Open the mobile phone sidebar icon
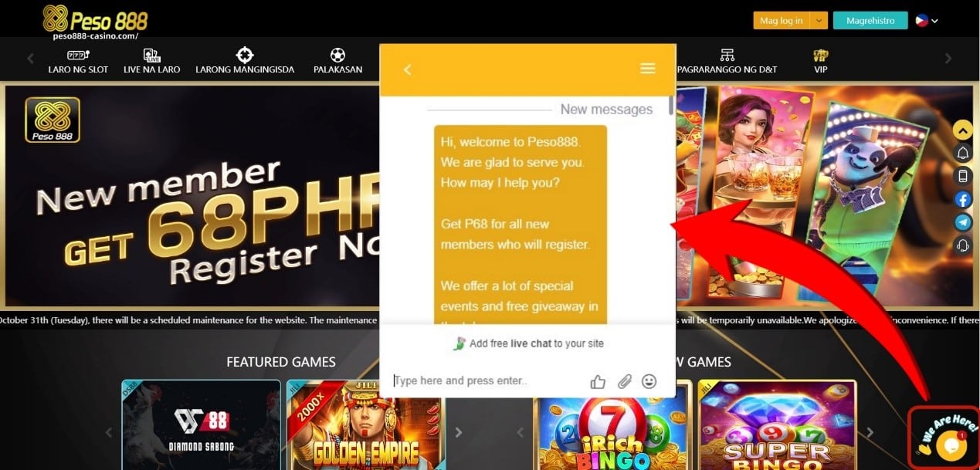 click(963, 176)
